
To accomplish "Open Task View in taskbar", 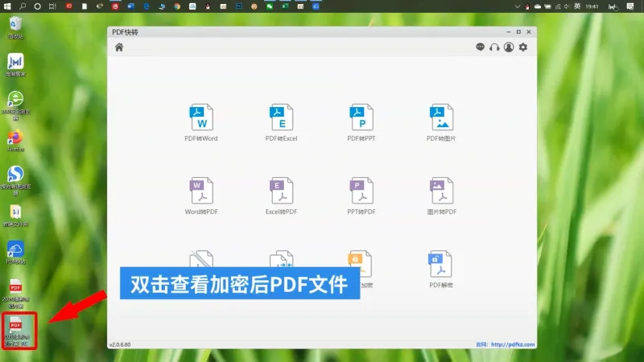I will [x=52, y=6].
